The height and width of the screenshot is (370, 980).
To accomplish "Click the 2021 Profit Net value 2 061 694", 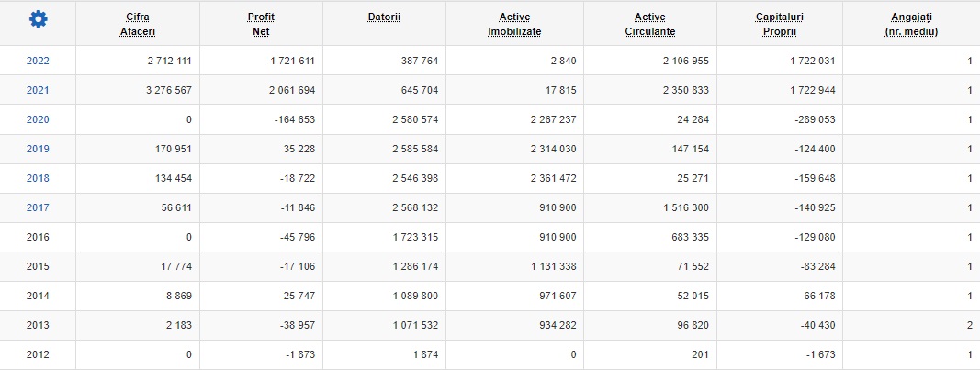I will coord(284,91).
